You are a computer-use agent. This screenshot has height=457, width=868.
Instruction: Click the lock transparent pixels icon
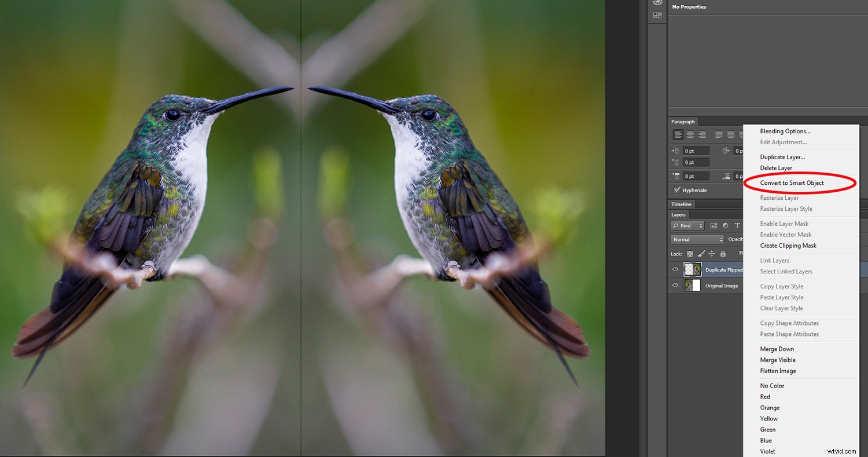point(690,254)
